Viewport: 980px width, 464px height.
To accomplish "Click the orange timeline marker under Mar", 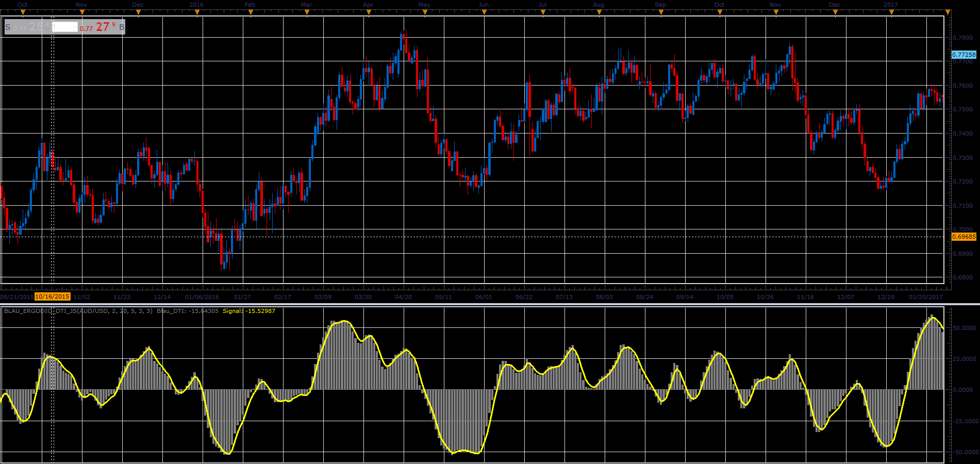I will [x=307, y=12].
